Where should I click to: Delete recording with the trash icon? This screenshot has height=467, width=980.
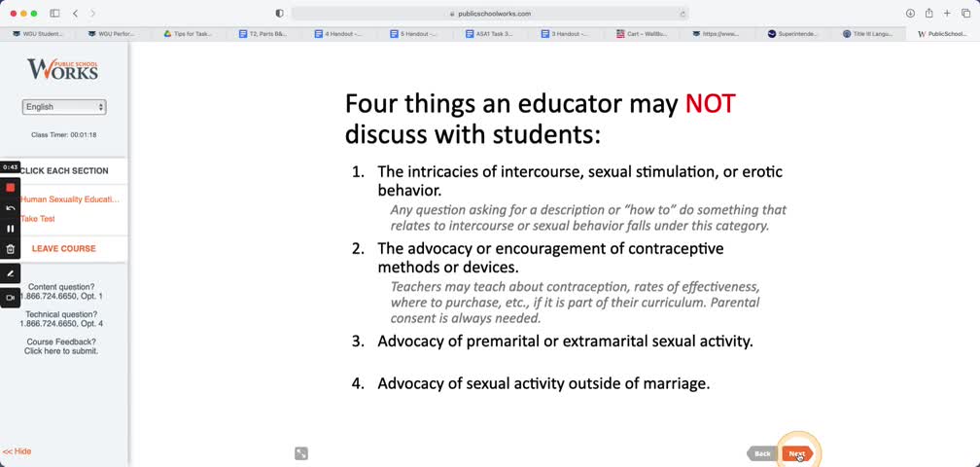click(x=10, y=249)
